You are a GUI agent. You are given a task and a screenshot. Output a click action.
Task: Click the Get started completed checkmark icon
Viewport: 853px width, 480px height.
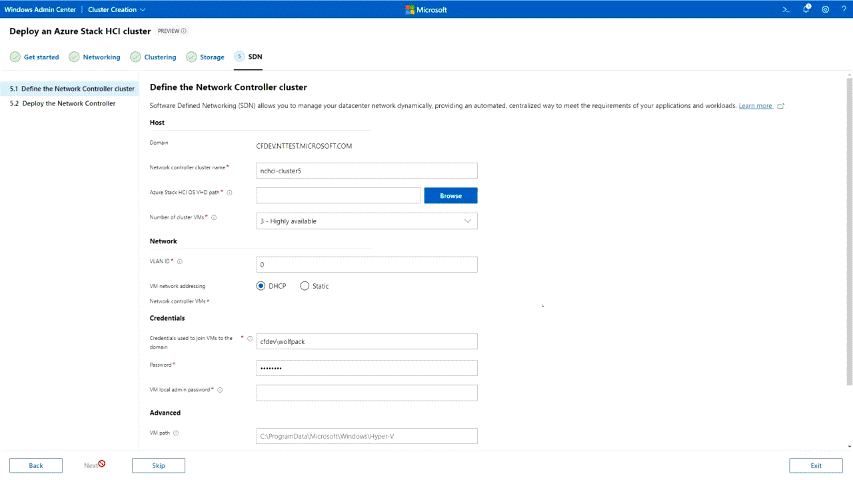(15, 57)
